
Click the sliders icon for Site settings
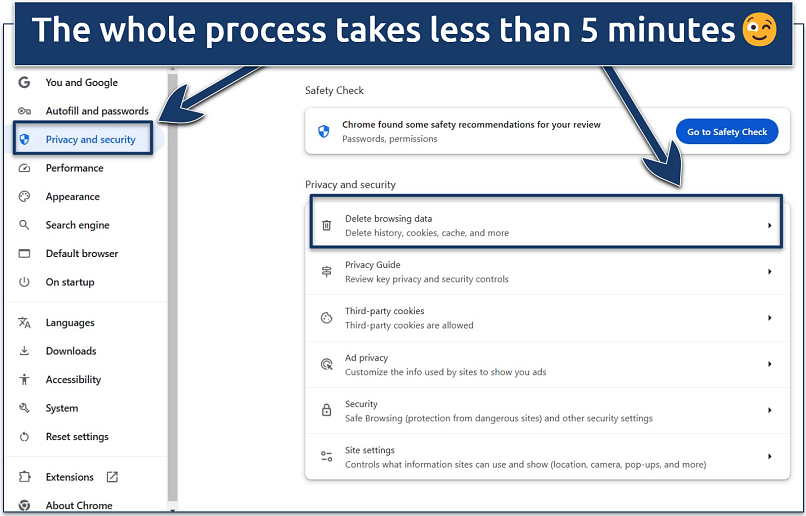click(x=326, y=456)
